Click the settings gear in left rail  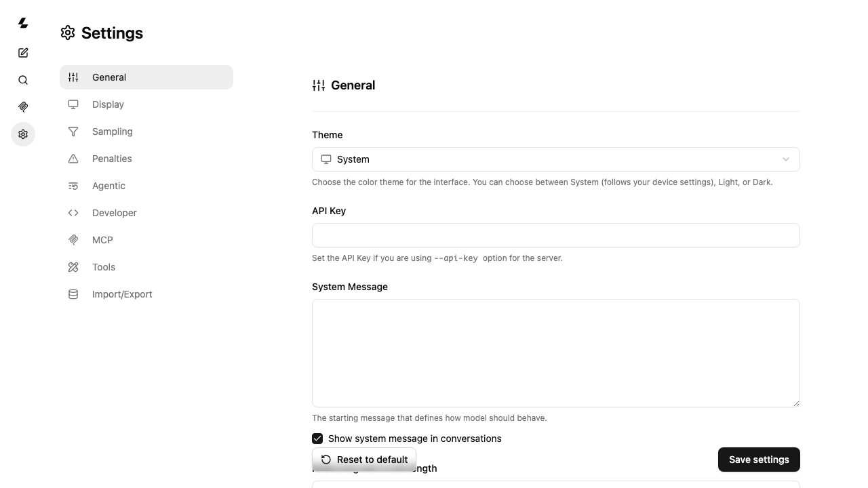(x=23, y=134)
